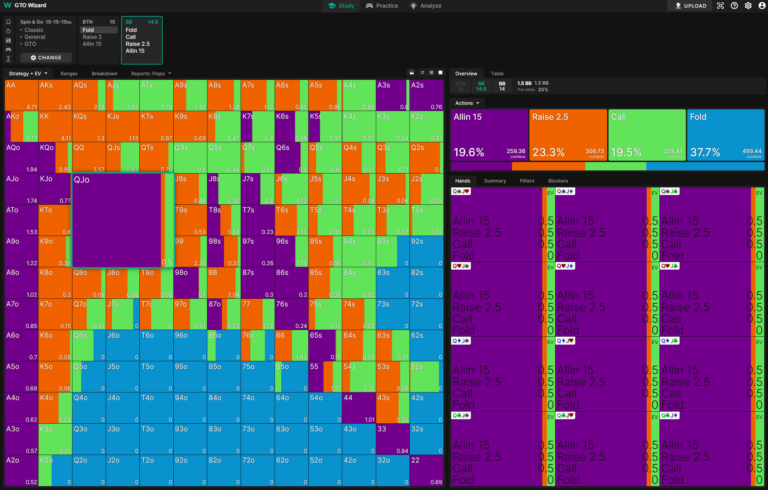Select the second matrix layout view toggle
The image size is (768, 490).
tap(420, 73)
